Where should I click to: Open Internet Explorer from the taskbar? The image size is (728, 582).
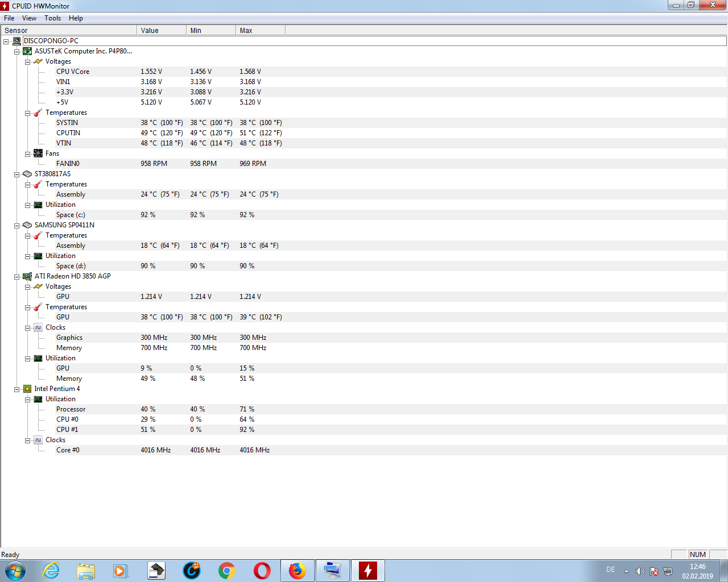click(51, 571)
